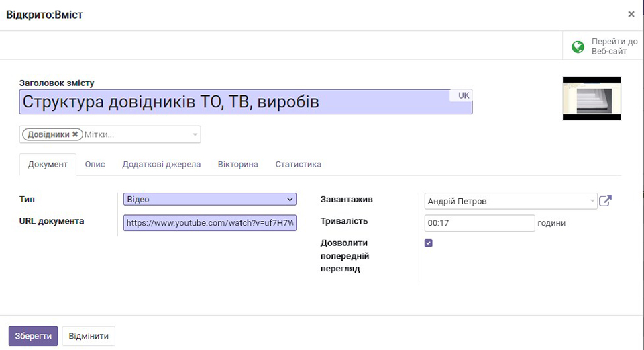This screenshot has height=350, width=644.
Task: Click the video thumbnail image
Action: (x=591, y=98)
